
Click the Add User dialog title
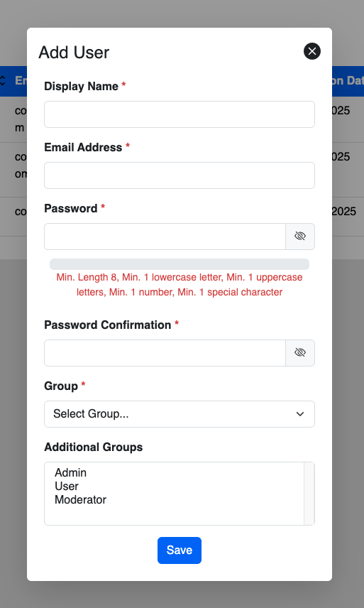(x=74, y=53)
